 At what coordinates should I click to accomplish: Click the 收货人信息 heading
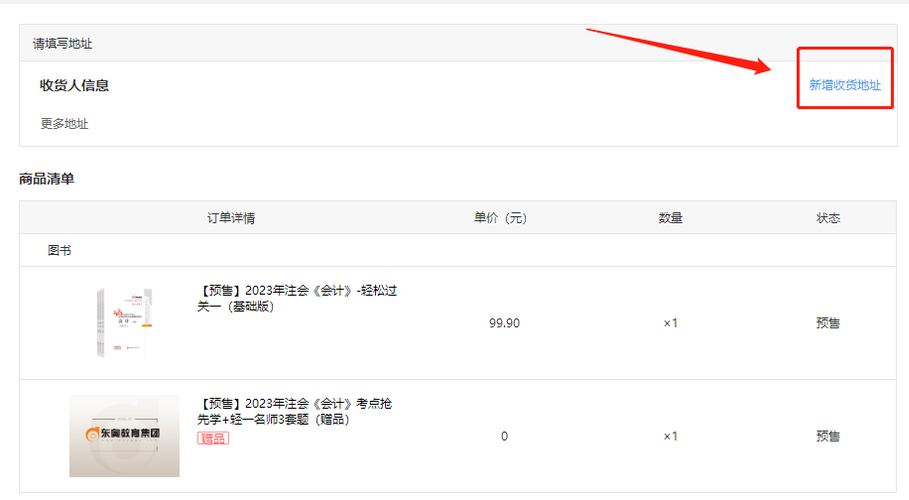(74, 86)
